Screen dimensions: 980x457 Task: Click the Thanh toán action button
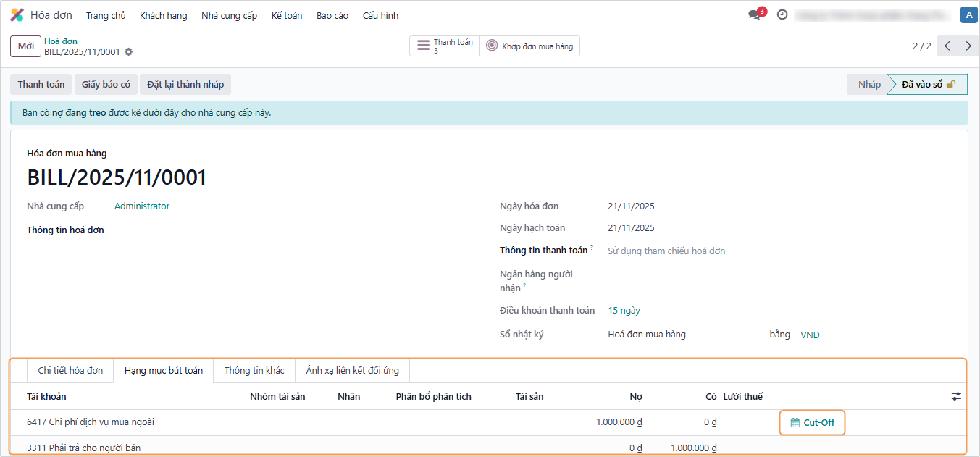pyautogui.click(x=41, y=84)
